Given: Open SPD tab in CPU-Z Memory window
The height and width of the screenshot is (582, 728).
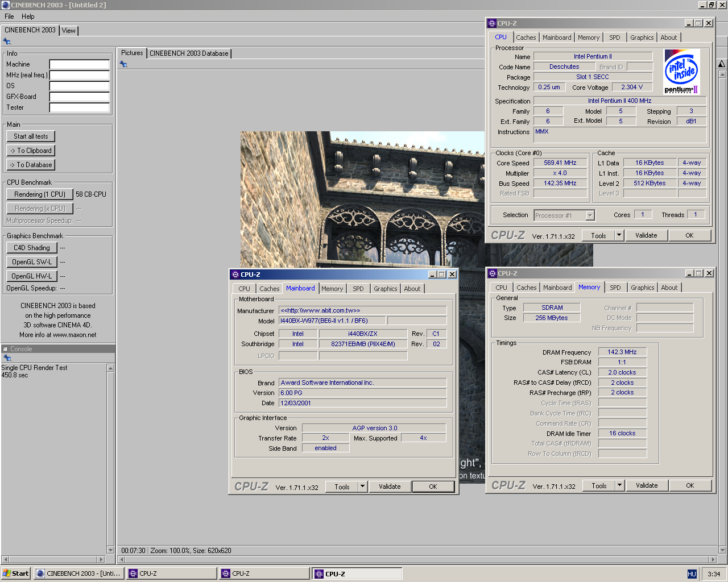Looking at the screenshot, I should [615, 288].
